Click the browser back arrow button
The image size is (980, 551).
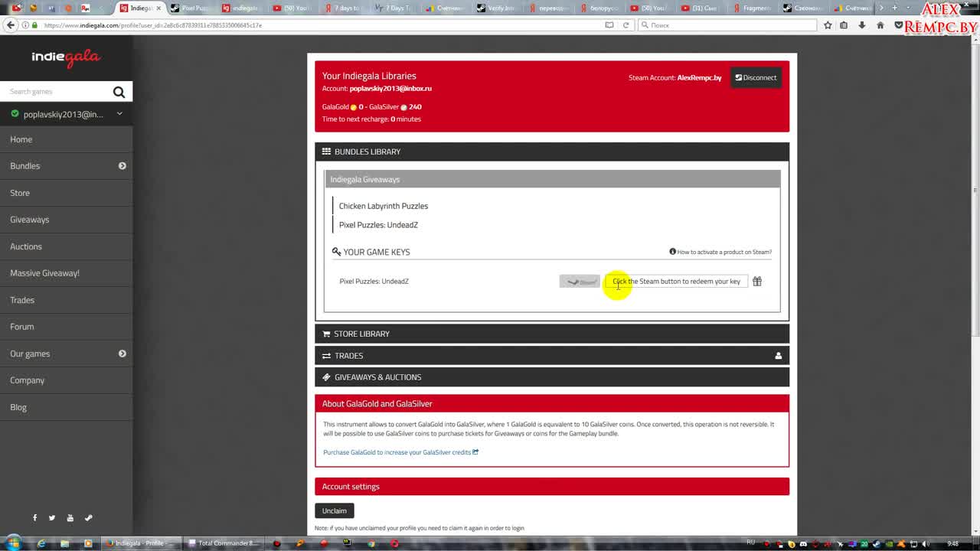10,25
